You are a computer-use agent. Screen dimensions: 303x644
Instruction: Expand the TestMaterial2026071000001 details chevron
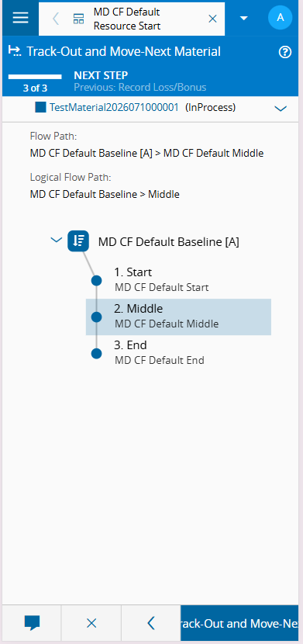[x=281, y=109]
